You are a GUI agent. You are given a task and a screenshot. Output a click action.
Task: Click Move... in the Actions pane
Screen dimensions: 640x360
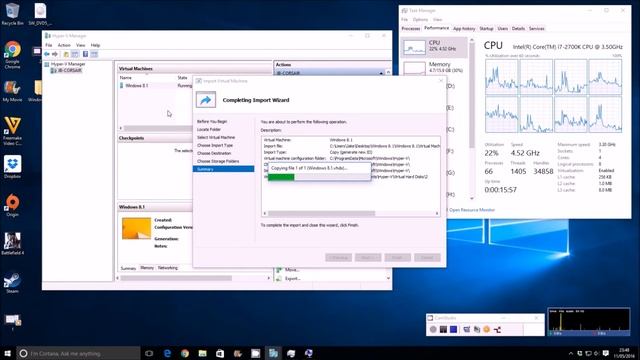(x=292, y=270)
